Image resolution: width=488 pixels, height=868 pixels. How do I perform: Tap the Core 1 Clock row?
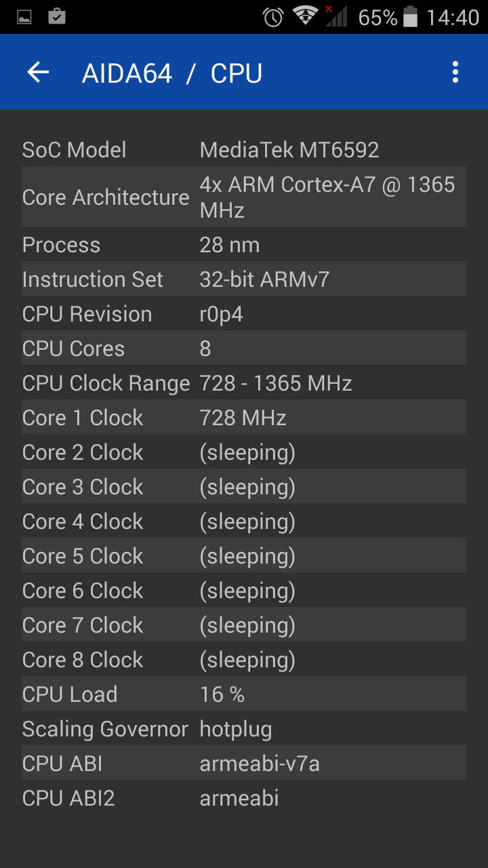point(243,418)
